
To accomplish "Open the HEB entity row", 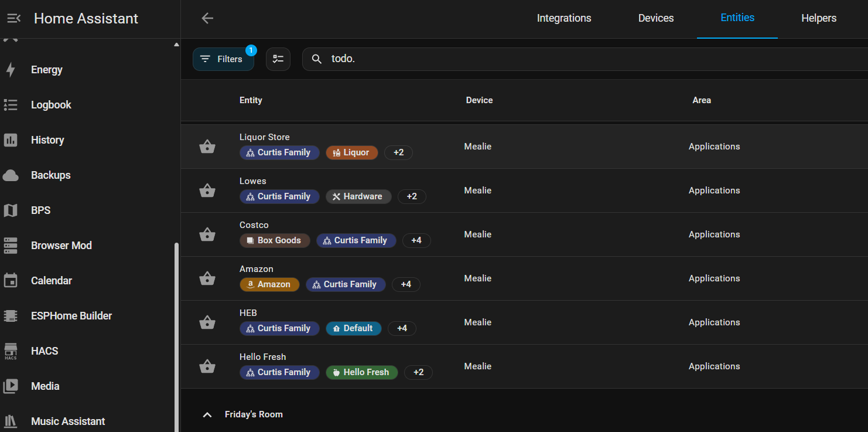I will pyautogui.click(x=524, y=322).
